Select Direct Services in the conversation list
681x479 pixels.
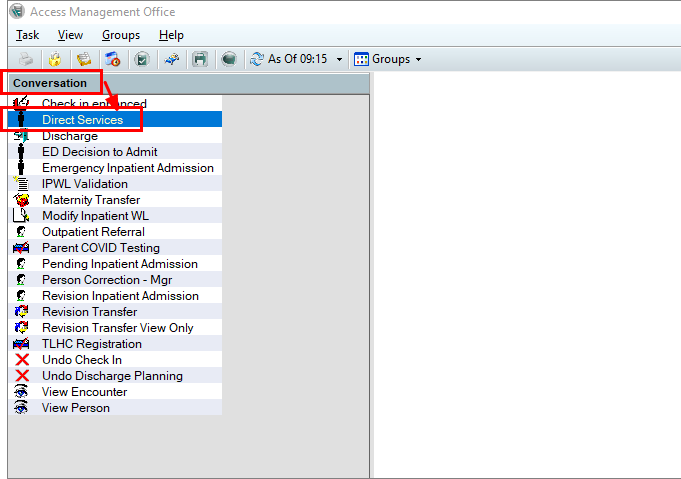pyautogui.click(x=83, y=120)
